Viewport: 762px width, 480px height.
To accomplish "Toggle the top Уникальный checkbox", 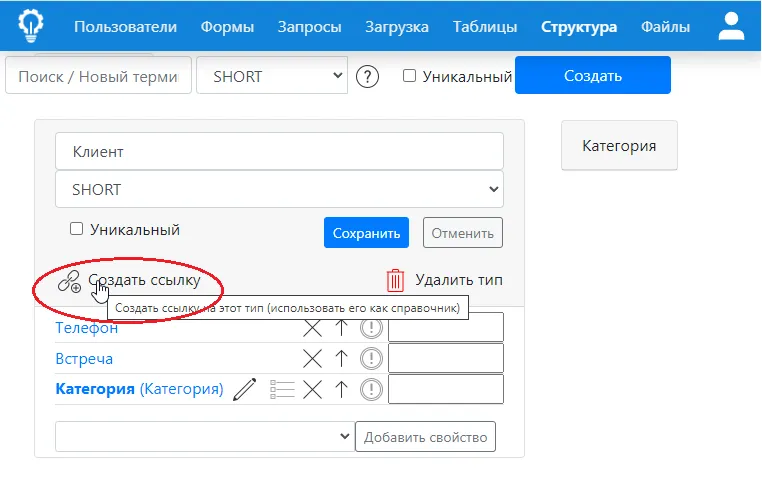I will (x=409, y=76).
